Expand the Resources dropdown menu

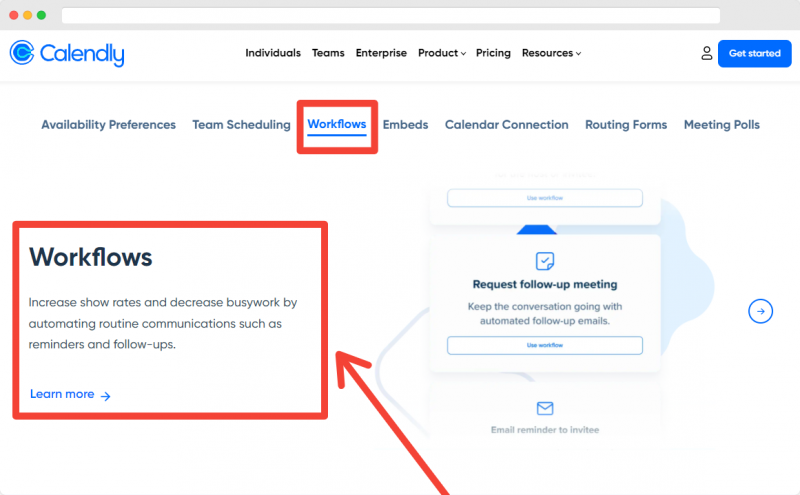pos(551,53)
